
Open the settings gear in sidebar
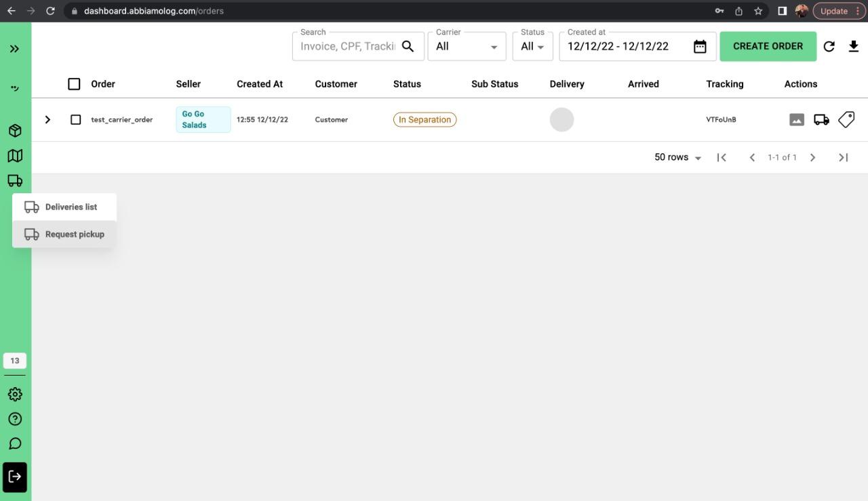(x=15, y=394)
